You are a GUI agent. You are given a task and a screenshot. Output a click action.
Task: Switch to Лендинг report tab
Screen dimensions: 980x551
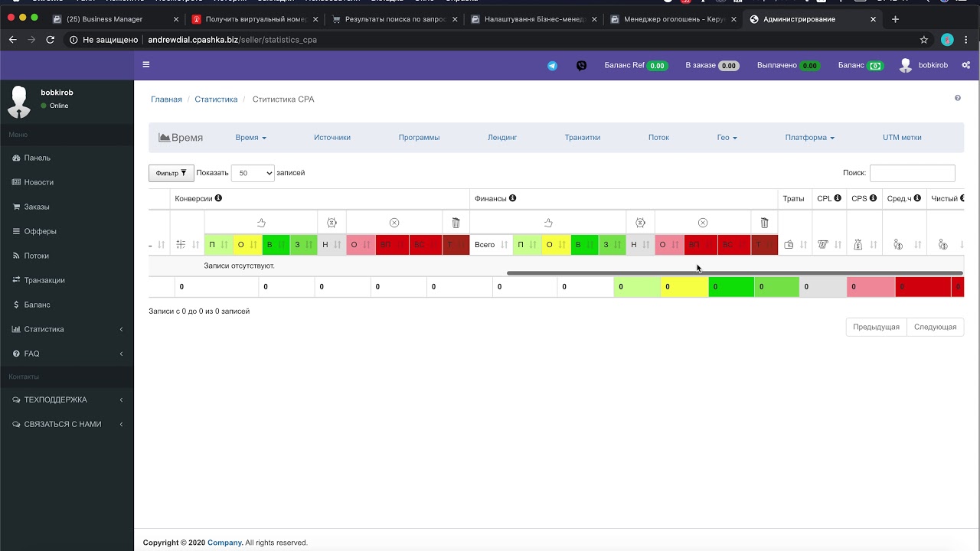pos(502,138)
